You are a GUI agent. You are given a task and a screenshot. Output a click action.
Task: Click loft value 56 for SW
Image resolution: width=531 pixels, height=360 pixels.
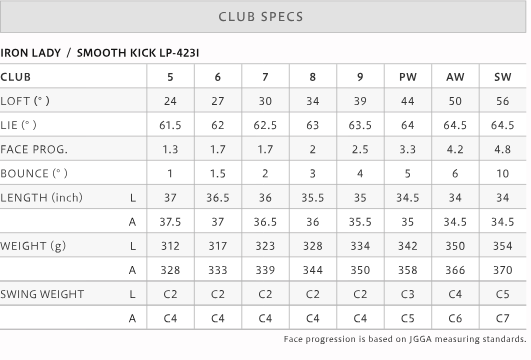pos(503,101)
